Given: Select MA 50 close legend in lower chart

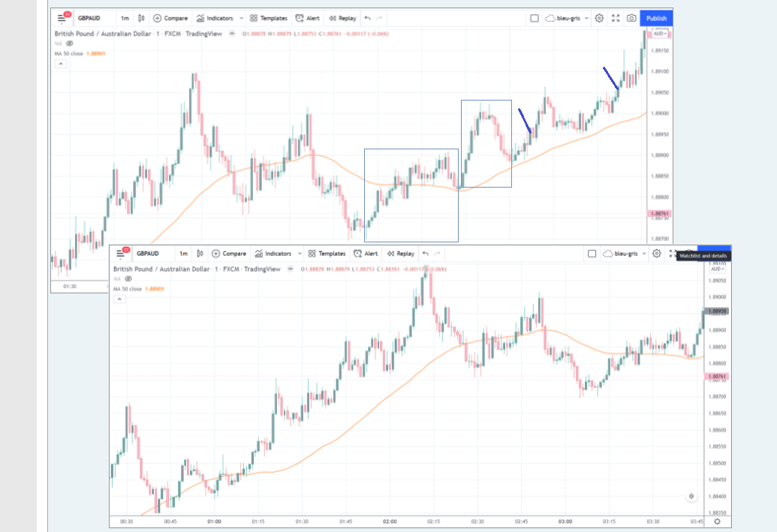Looking at the screenshot, I should [x=138, y=289].
